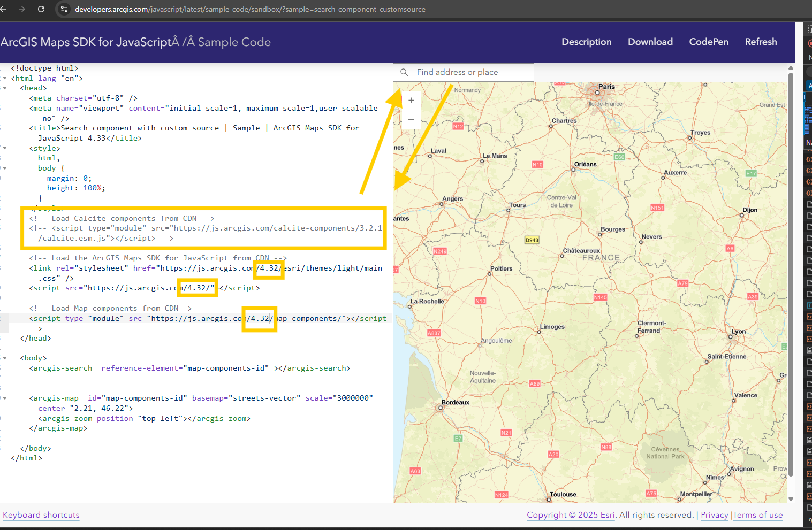Open the Keyboard shortcuts link
Screen dimensions: 812x530
(x=41, y=515)
